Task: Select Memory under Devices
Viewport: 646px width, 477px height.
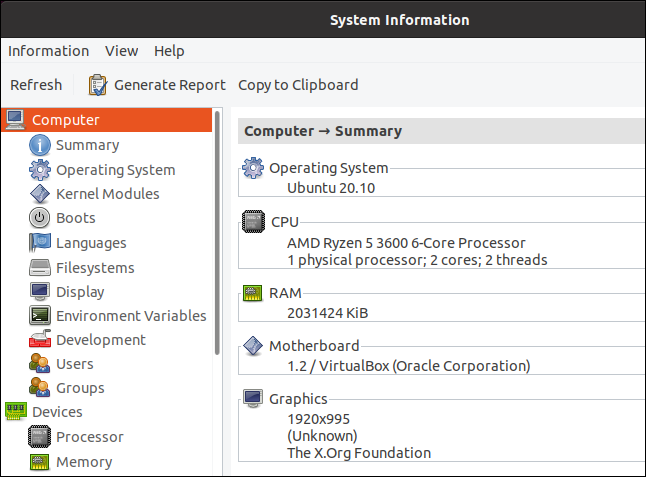Action: [x=84, y=462]
